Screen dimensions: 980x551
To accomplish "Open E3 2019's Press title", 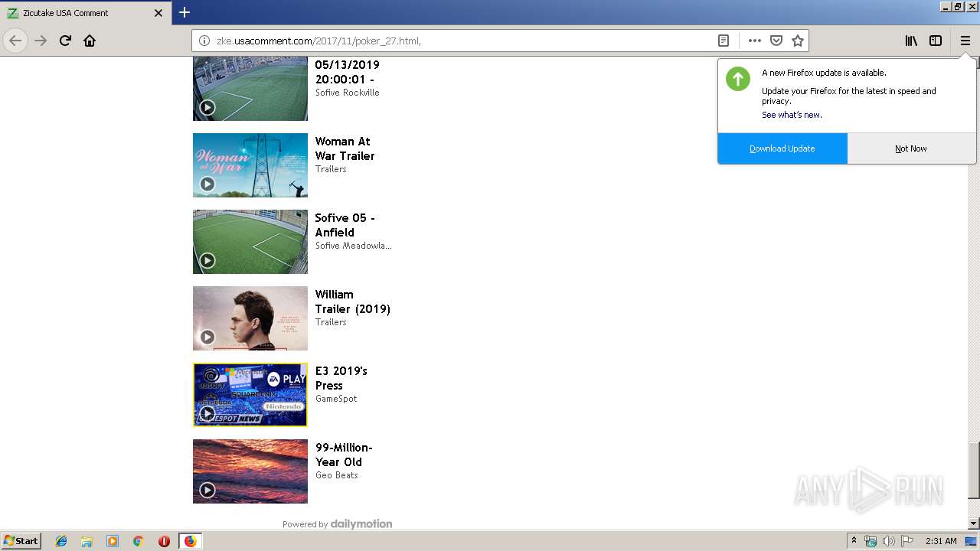I will coord(341,378).
